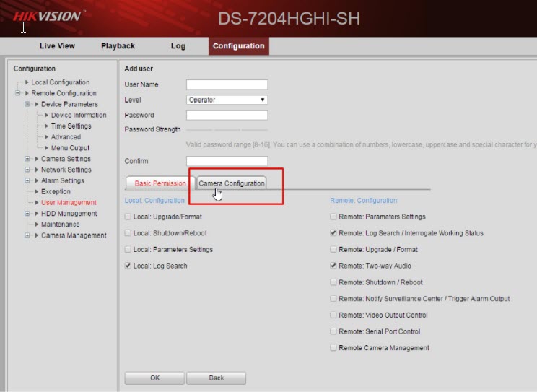Enable Local: Upgrade/Format checkbox
The width and height of the screenshot is (537, 392).
[x=128, y=217]
